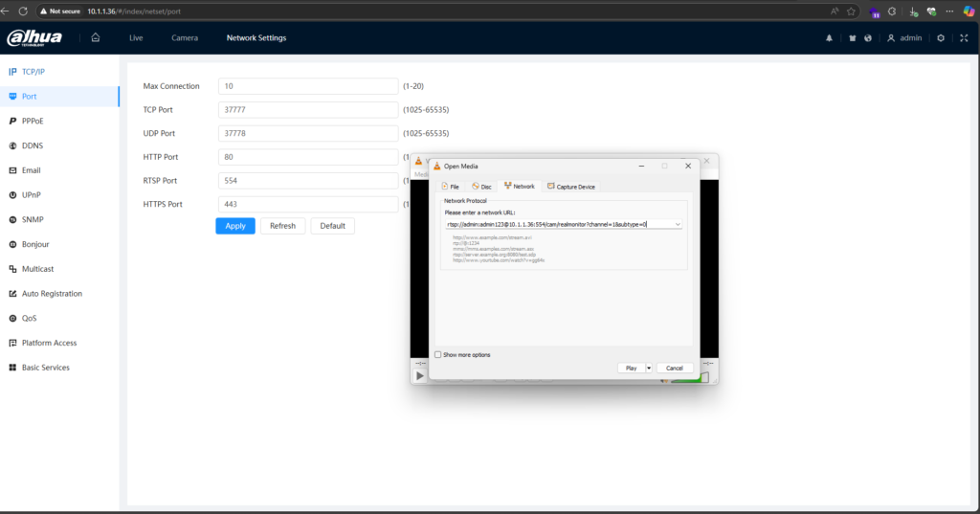980x514 pixels.
Task: Click the browser back arrow
Action: [5, 11]
